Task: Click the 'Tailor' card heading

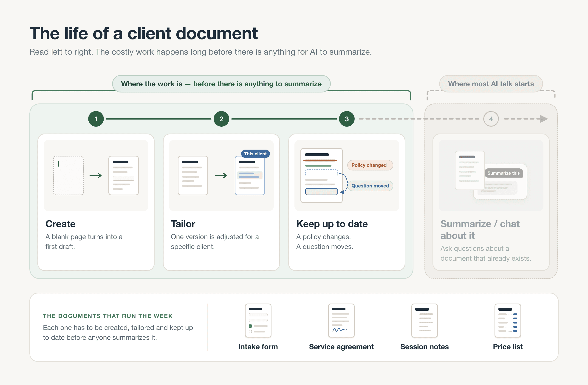Action: (183, 224)
